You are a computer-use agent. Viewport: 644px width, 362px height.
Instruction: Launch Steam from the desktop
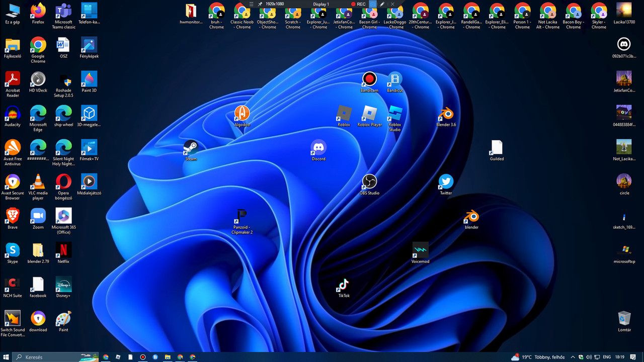[x=191, y=150]
